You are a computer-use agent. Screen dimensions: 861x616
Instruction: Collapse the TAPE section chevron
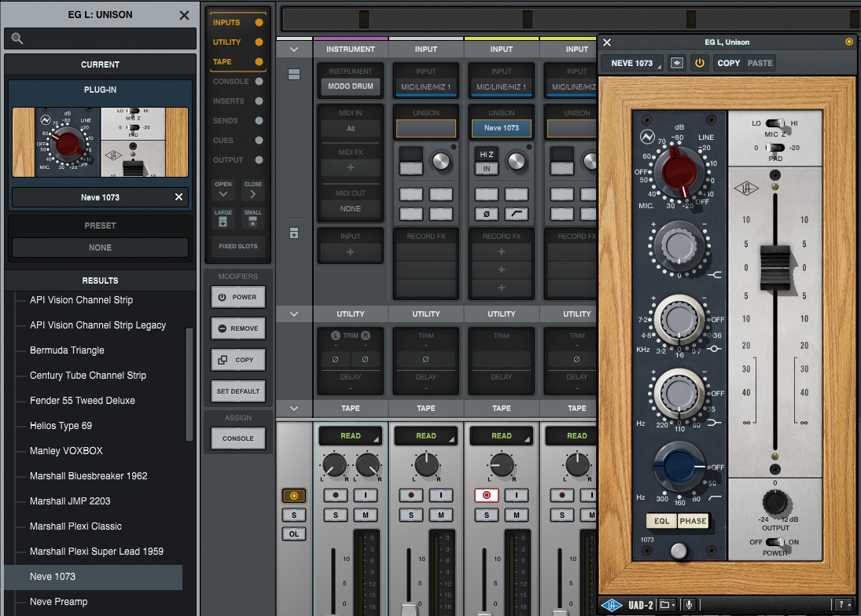[294, 409]
